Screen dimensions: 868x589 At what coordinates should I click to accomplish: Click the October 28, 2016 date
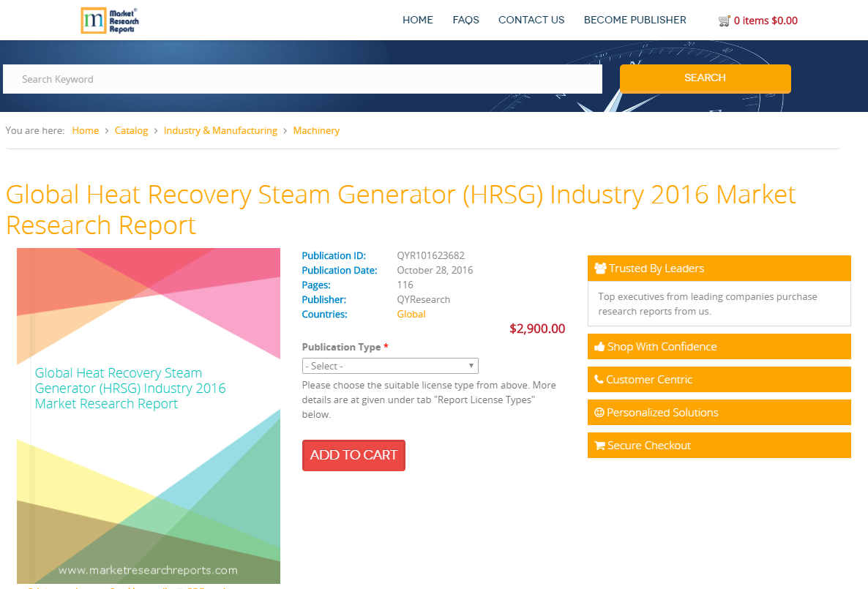[x=435, y=270]
